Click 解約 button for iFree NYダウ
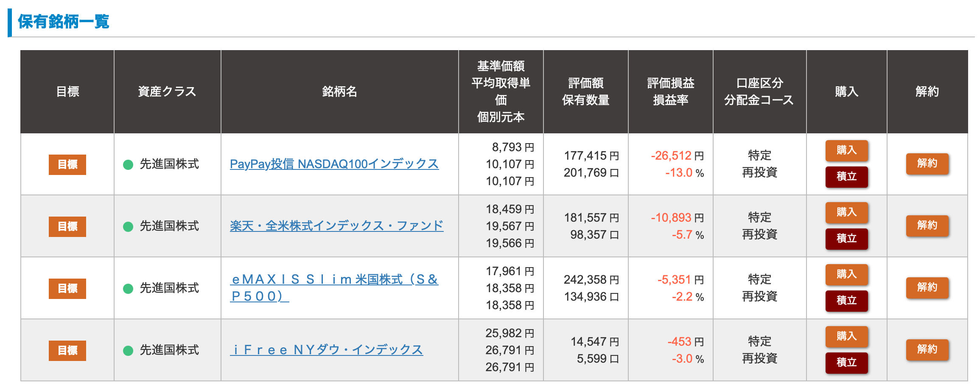 pyautogui.click(x=927, y=350)
